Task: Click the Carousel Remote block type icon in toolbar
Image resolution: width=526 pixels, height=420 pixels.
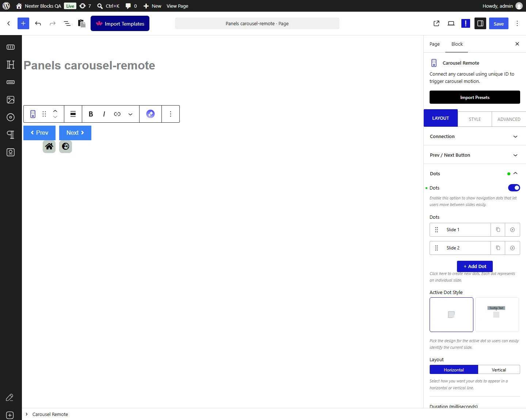Action: coord(33,114)
